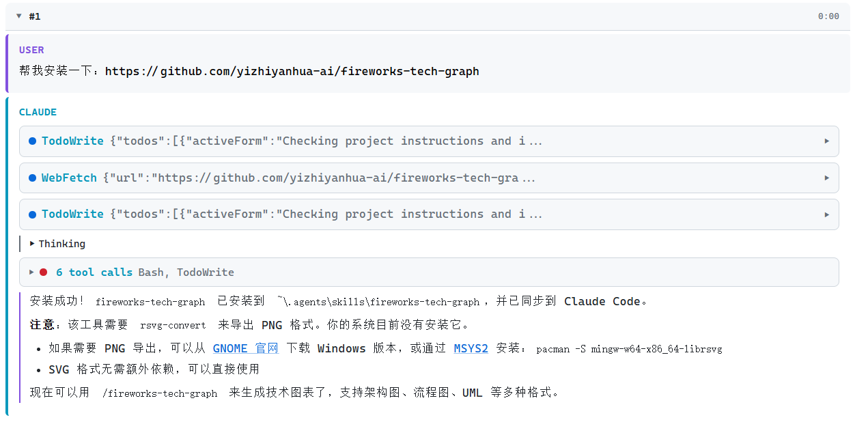Click the 安装成功! text
The height and width of the screenshot is (435, 868).
coord(57,301)
